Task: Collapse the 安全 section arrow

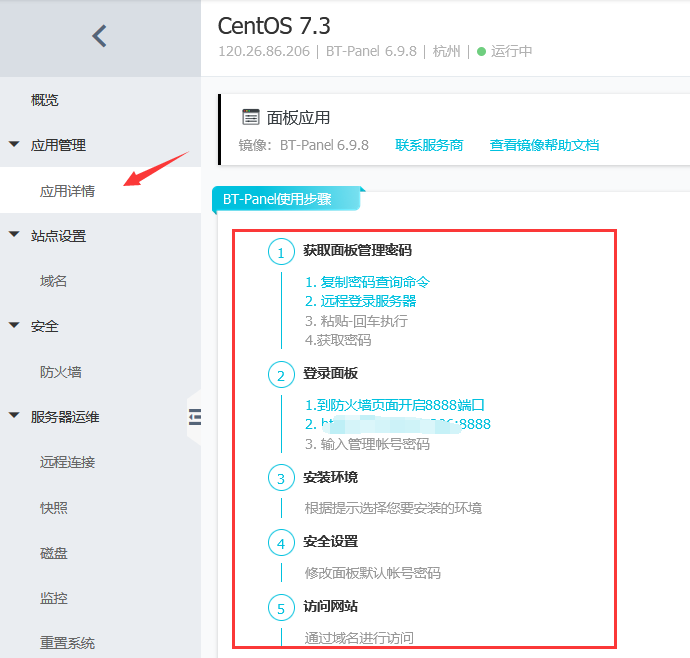Action: pos(14,325)
